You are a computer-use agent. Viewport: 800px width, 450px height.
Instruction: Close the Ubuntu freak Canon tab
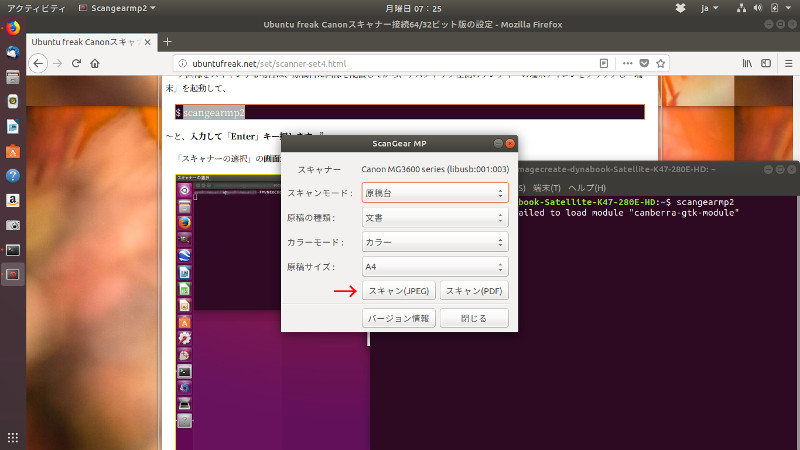[x=147, y=42]
